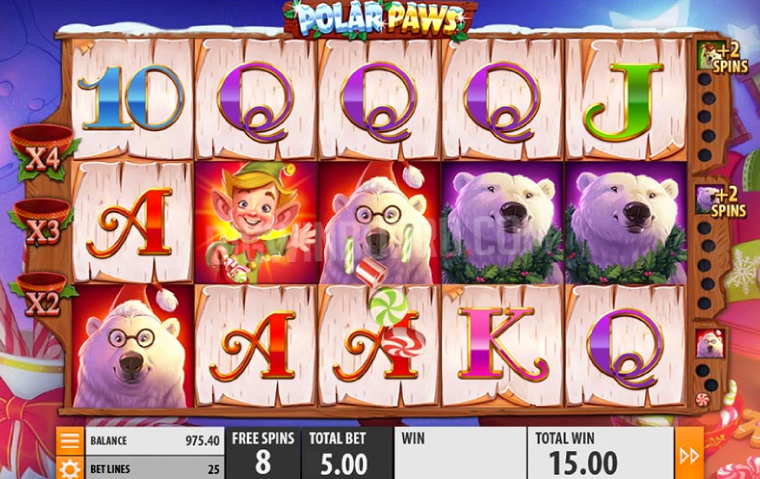Image resolution: width=760 pixels, height=479 pixels.
Task: Click the Balance 975.40 field
Action: coord(155,441)
